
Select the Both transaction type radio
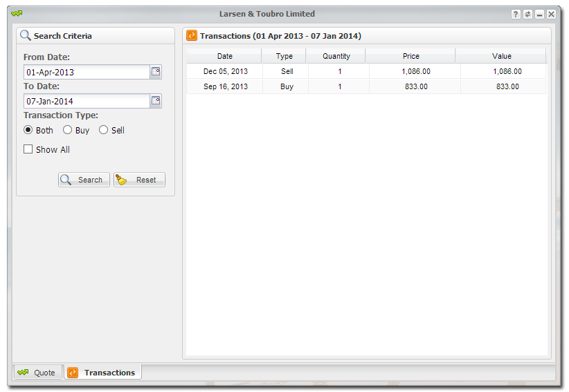pyautogui.click(x=28, y=130)
